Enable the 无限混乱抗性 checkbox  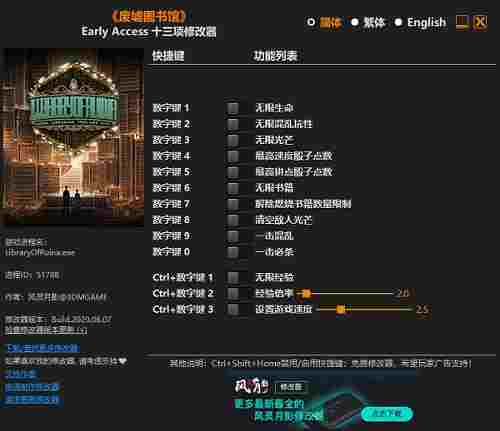point(233,124)
